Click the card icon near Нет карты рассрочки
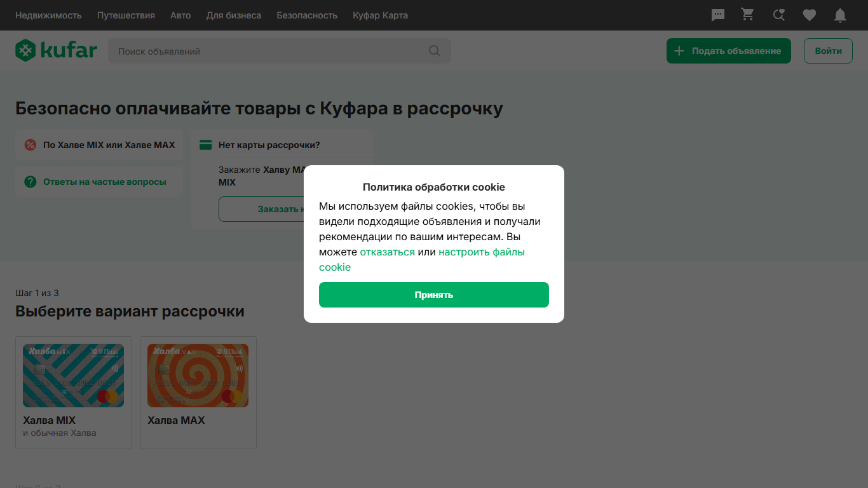The width and height of the screenshot is (868, 488). 205,145
